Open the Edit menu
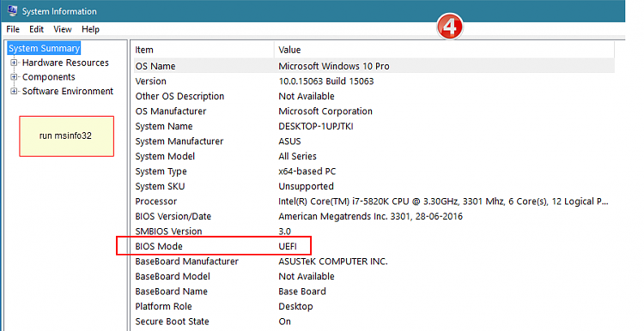 coord(36,29)
